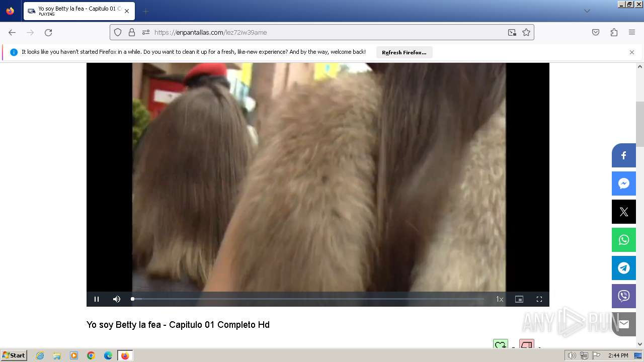Close the Yo soy Betty la fea tab
Screen dimensions: 644x362
pyautogui.click(x=127, y=11)
